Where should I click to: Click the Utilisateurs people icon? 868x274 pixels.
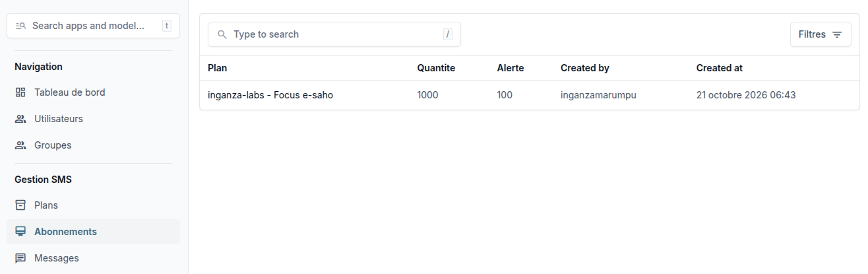[x=20, y=119]
